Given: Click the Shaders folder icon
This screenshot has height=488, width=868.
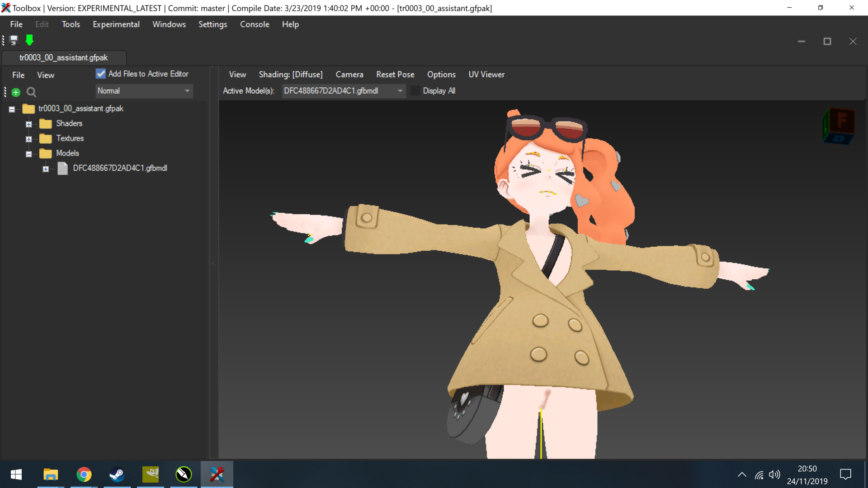Looking at the screenshot, I should click(x=45, y=123).
